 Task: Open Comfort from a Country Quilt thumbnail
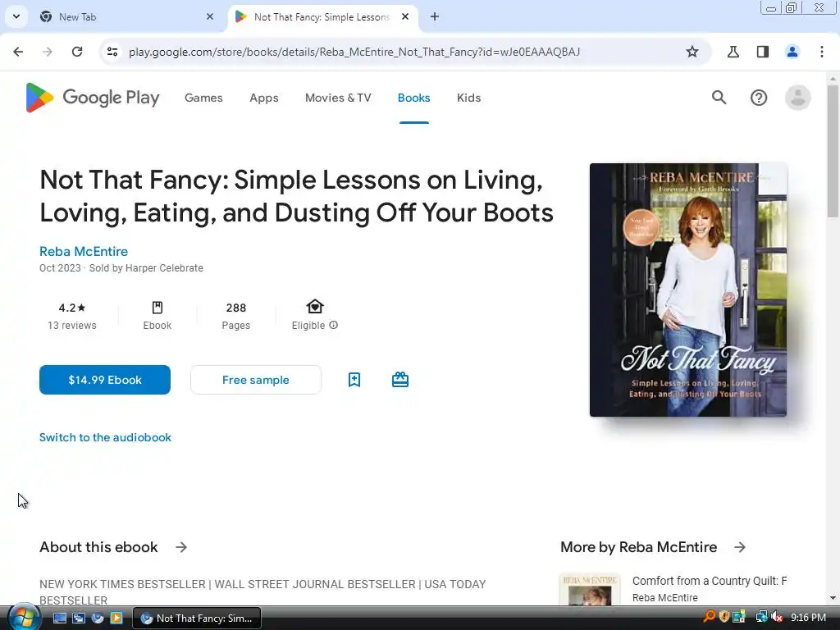click(590, 589)
